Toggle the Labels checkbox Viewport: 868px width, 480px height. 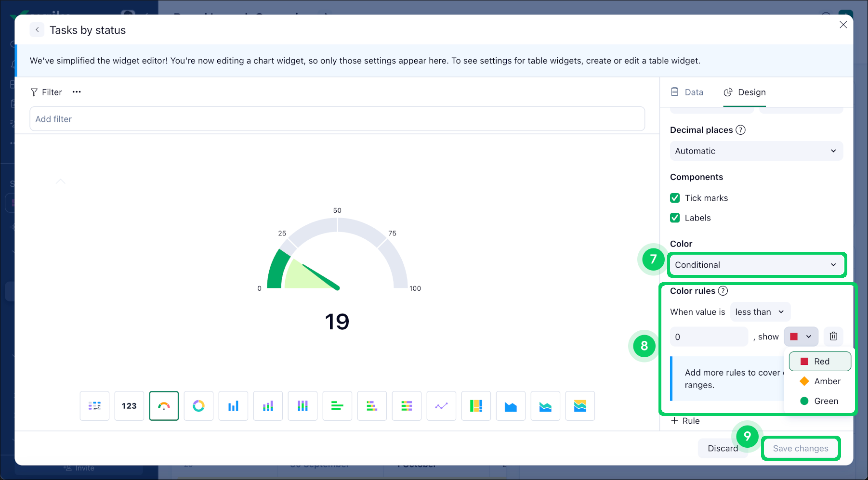tap(675, 218)
